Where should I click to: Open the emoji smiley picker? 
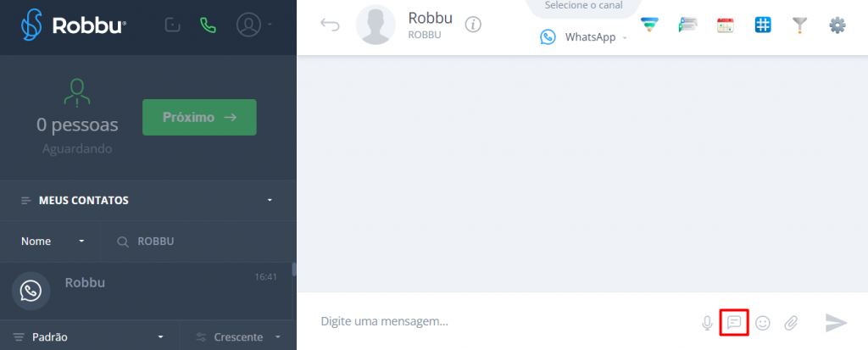click(763, 323)
